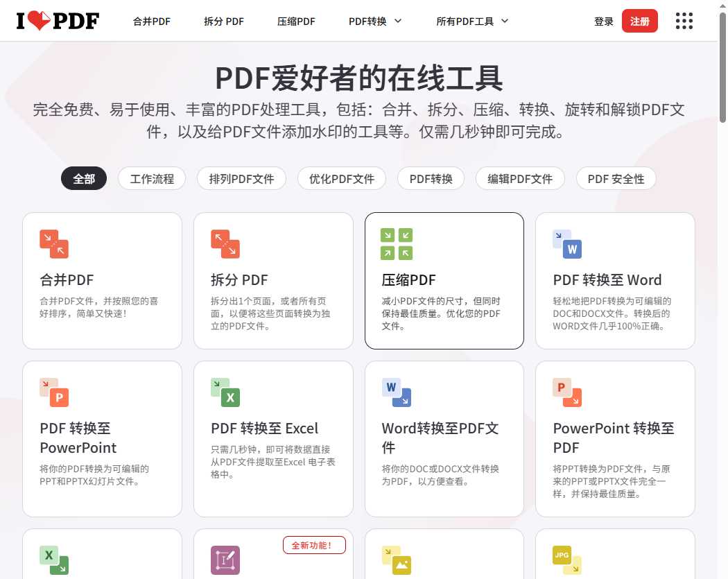The width and height of the screenshot is (728, 579).
Task: Toggle the 工作流程 filter chip
Action: (152, 178)
